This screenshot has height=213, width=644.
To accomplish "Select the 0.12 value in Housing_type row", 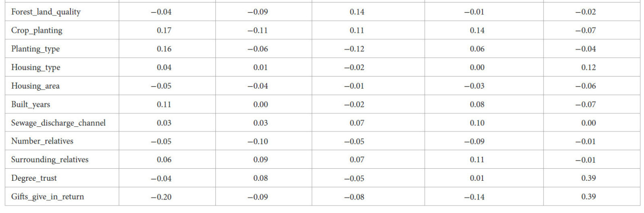I will click(589, 67).
